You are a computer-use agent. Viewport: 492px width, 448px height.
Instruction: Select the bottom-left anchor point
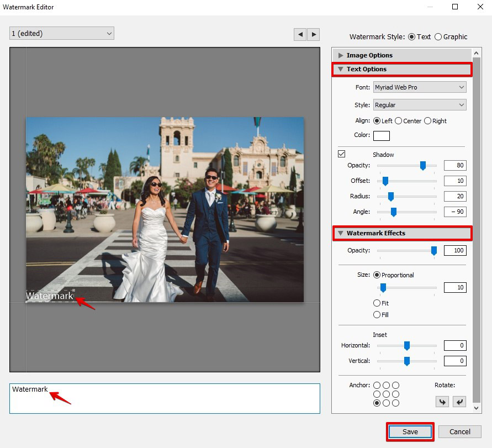(x=377, y=403)
